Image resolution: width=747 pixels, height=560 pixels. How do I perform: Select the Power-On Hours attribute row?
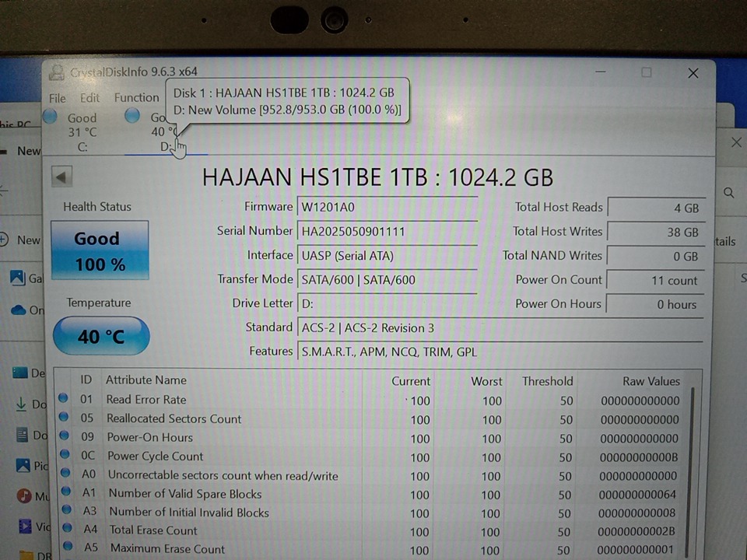tap(372, 438)
